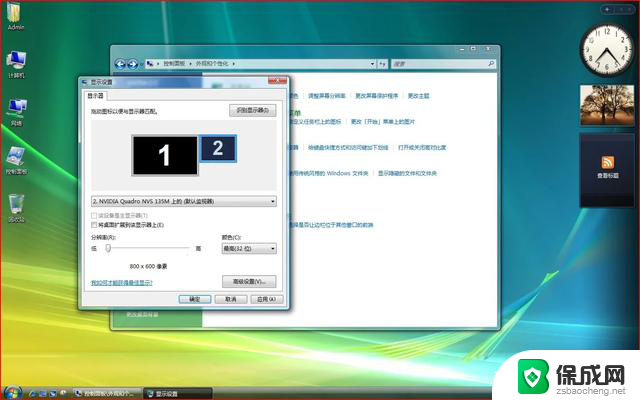The width and height of the screenshot is (640, 400).
Task: Click the Apply (应用) button
Action: pyautogui.click(x=267, y=299)
